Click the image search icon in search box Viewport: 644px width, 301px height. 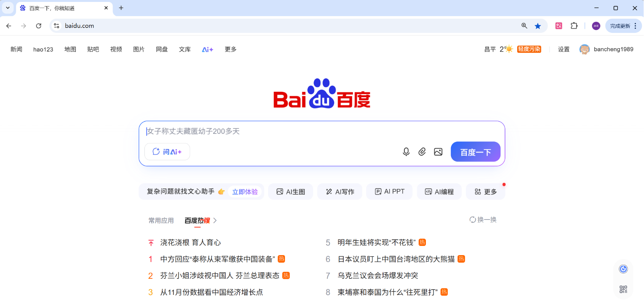[x=438, y=152]
